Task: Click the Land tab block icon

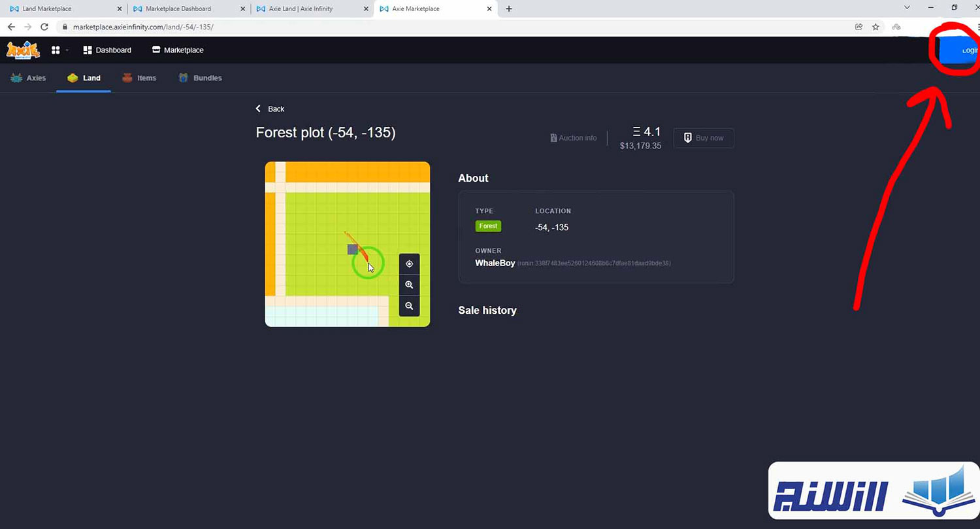Action: point(73,78)
